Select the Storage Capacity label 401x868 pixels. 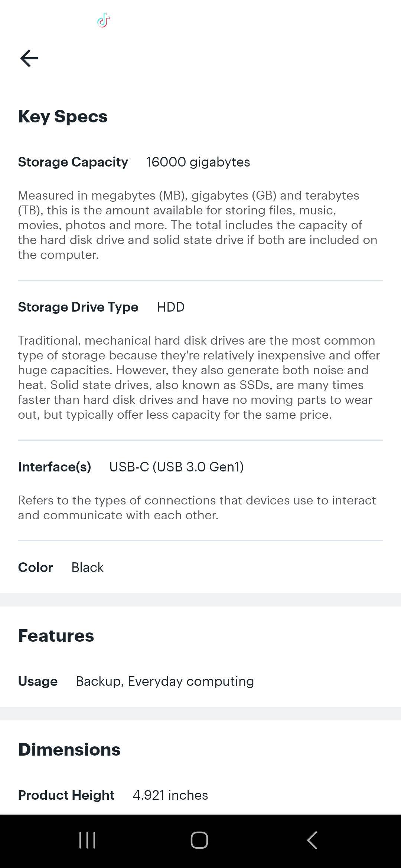(73, 162)
